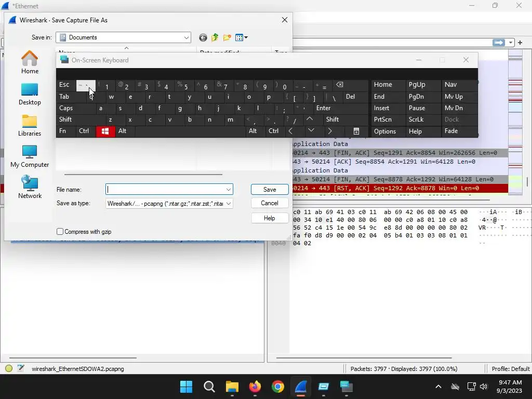
Task: Click the packet bytes pane horizontal scrollbar
Action: click(x=364, y=357)
